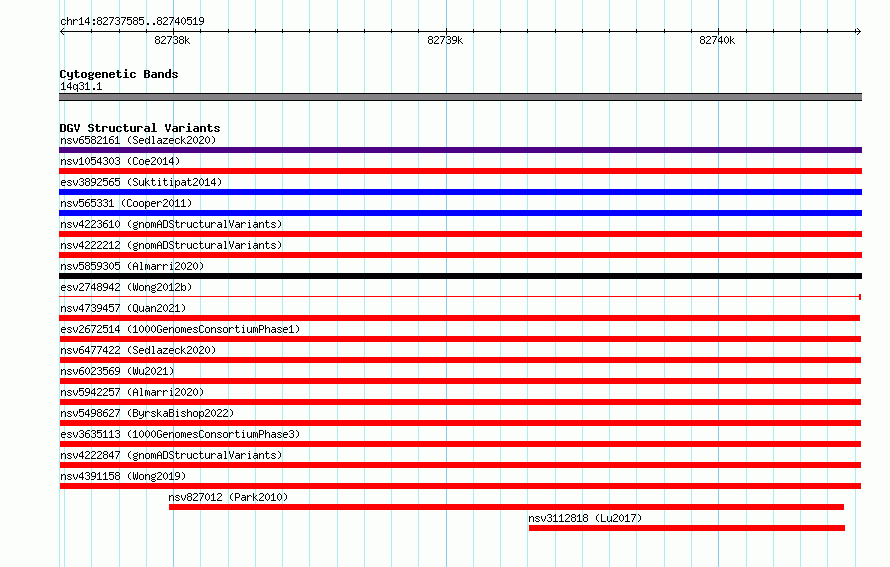The width and height of the screenshot is (890, 567).
Task: Click the right arrow of the ruler
Action: 858,31
